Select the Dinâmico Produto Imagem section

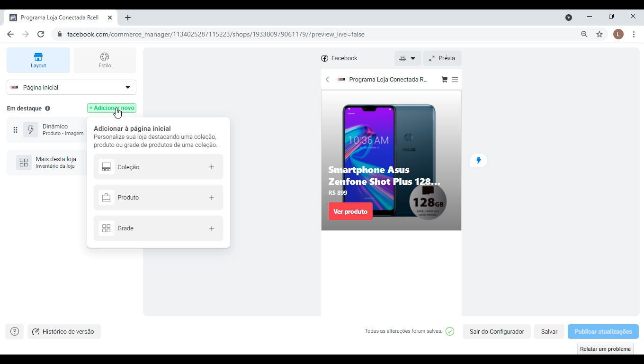coord(47,130)
